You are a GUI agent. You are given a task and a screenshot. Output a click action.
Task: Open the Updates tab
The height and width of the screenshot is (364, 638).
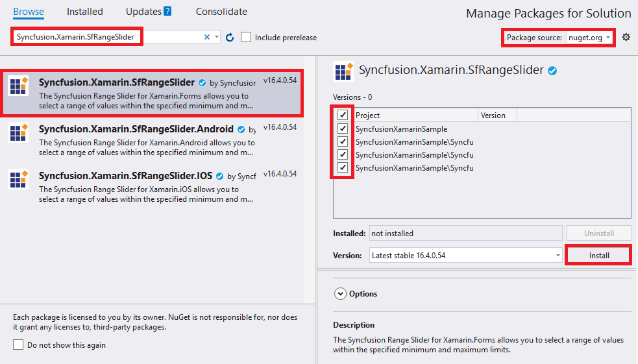(149, 12)
